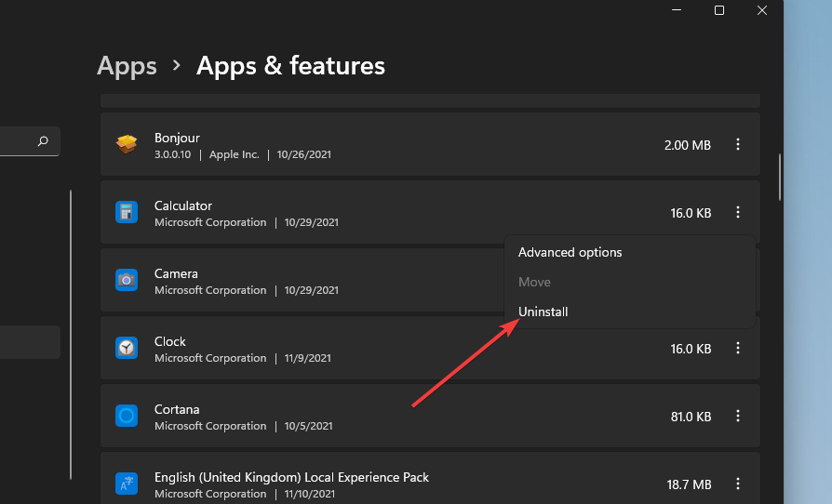This screenshot has width=832, height=504.
Task: Click the 16.0 KB size of Clock
Action: pos(691,349)
